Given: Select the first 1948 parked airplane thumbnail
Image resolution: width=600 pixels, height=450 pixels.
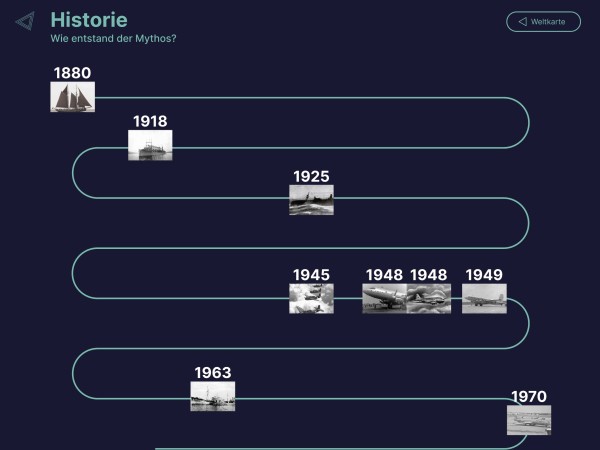Looking at the screenshot, I should click(x=384, y=298).
